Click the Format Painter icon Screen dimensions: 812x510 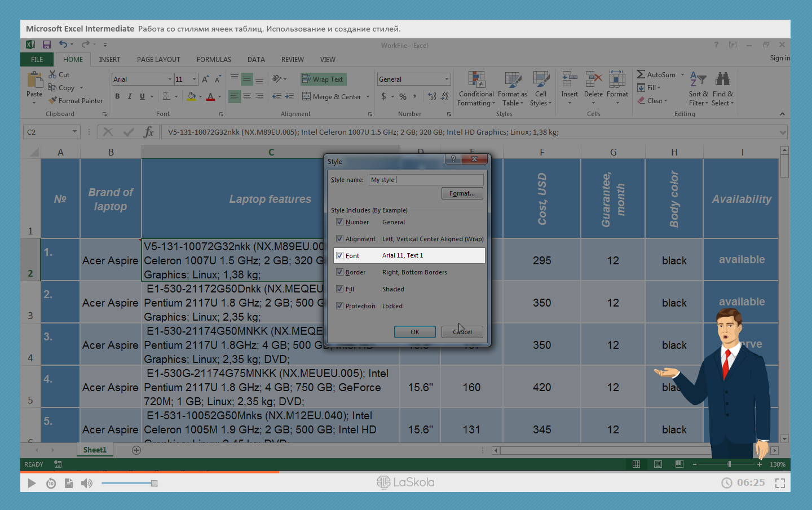click(x=53, y=101)
